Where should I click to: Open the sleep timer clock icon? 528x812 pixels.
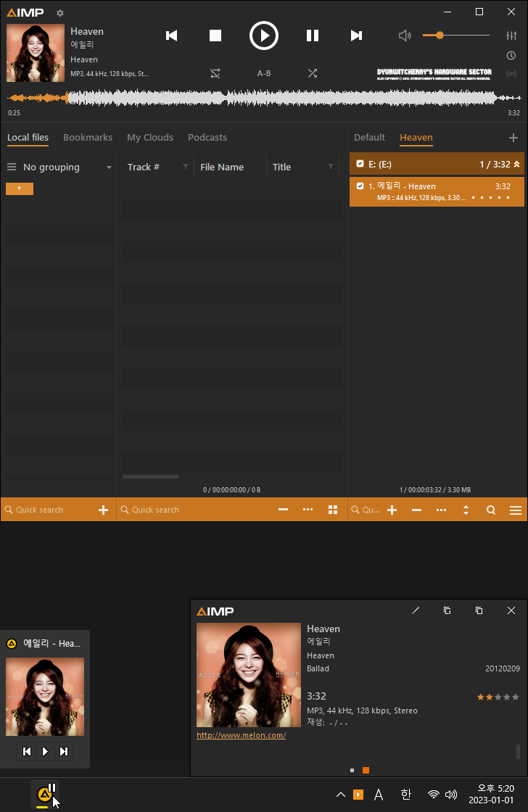[511, 55]
